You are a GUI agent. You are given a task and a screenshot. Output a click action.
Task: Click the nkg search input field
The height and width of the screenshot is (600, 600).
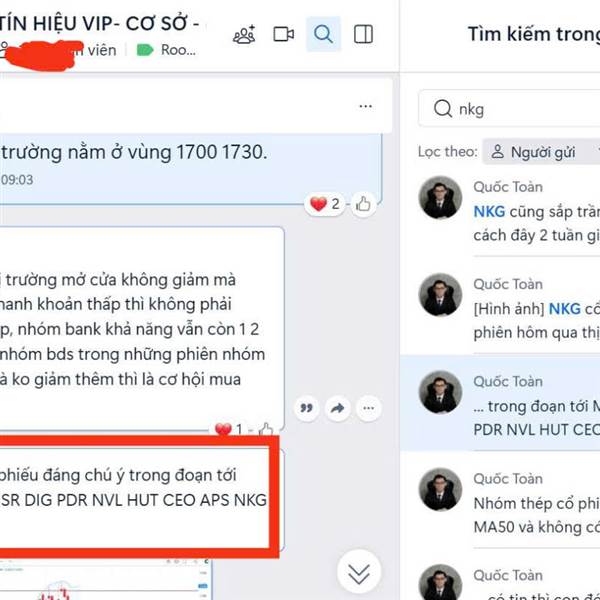click(x=510, y=109)
